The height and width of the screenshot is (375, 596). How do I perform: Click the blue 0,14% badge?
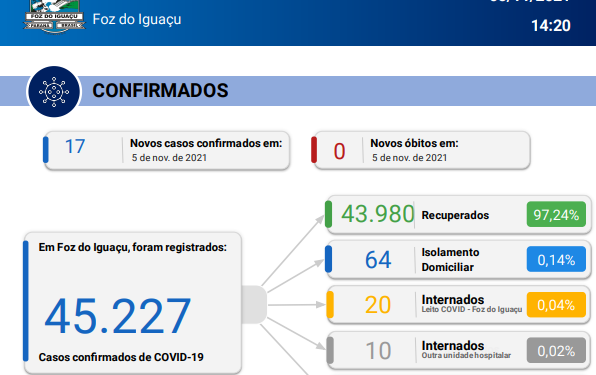(x=556, y=260)
